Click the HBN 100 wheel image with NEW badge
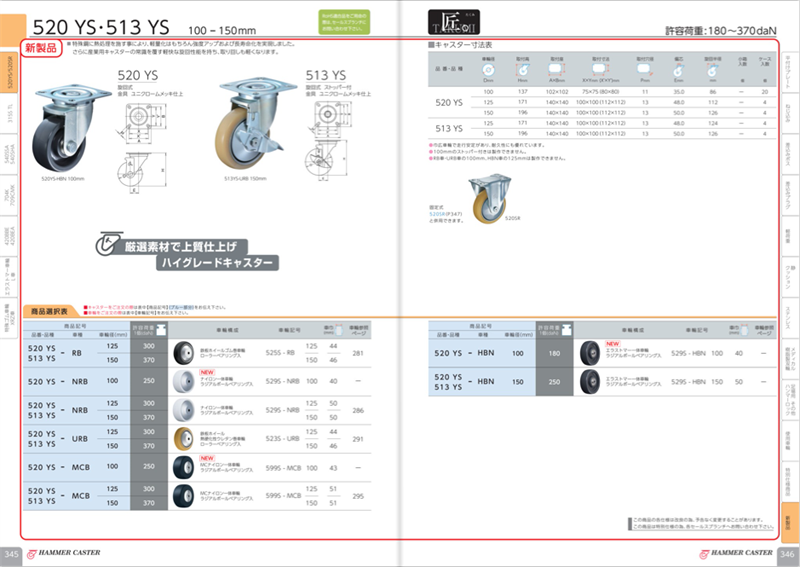The width and height of the screenshot is (800, 567). point(590,353)
